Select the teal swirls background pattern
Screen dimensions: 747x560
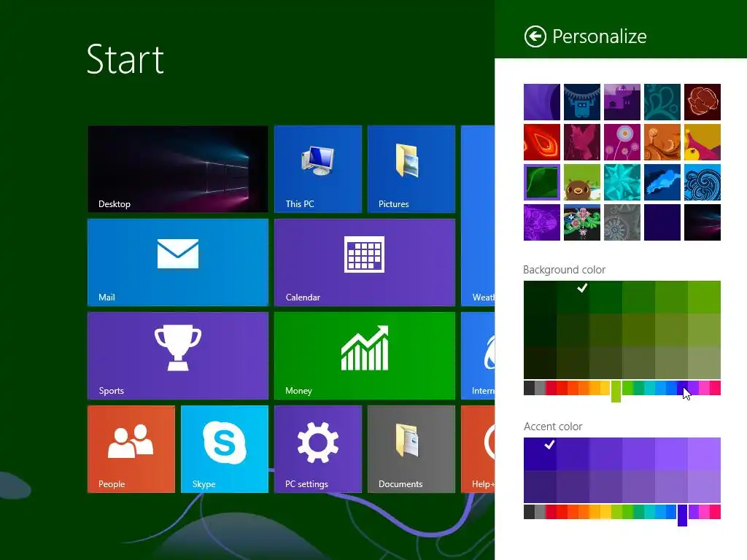[x=662, y=102]
